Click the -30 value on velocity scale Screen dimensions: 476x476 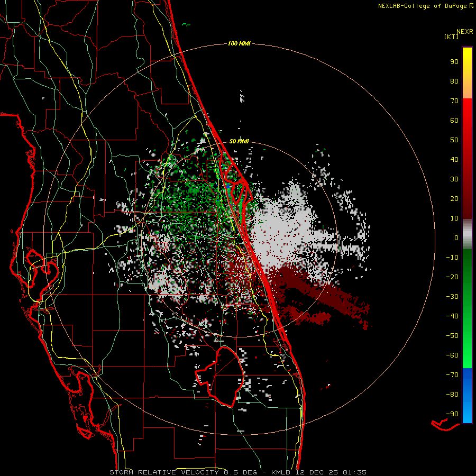click(x=452, y=297)
